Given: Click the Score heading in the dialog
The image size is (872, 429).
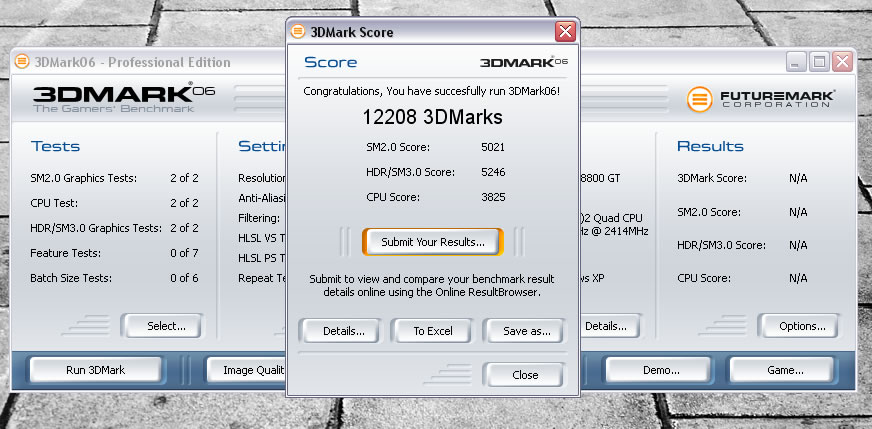Looking at the screenshot, I should tap(330, 62).
